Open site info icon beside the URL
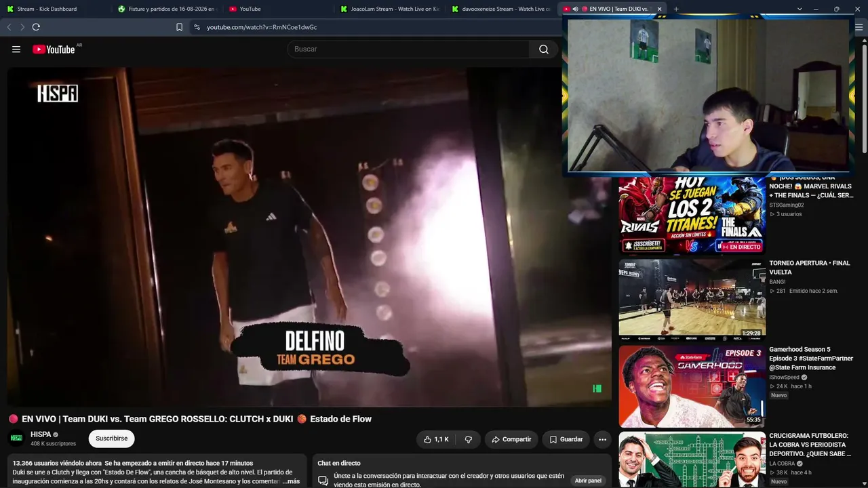 pyautogui.click(x=197, y=27)
